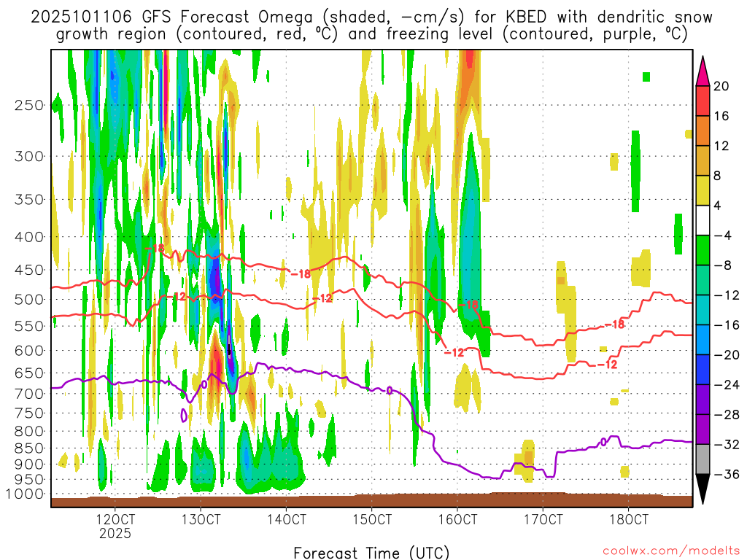Click the '180CT' time axis label
The height and width of the screenshot is (560, 747).
(x=629, y=519)
